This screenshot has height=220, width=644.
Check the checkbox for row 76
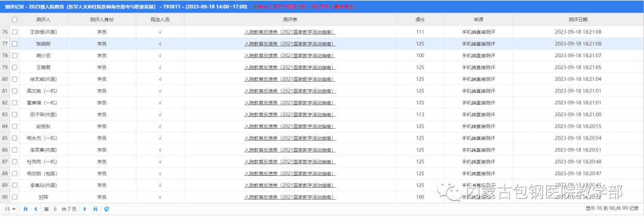pos(15,32)
